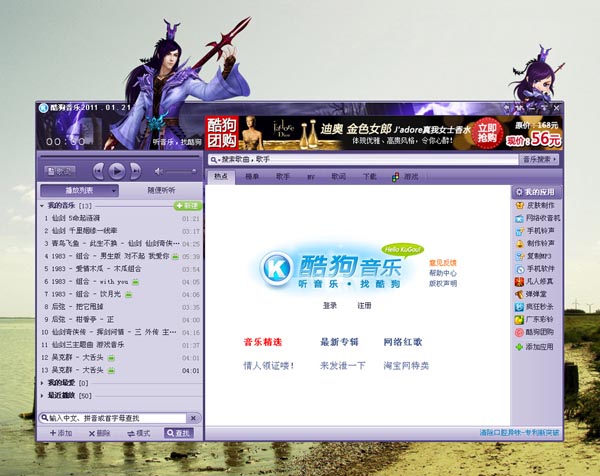Click the 查找 find button
Screen dimensions: 600x476
tap(179, 433)
